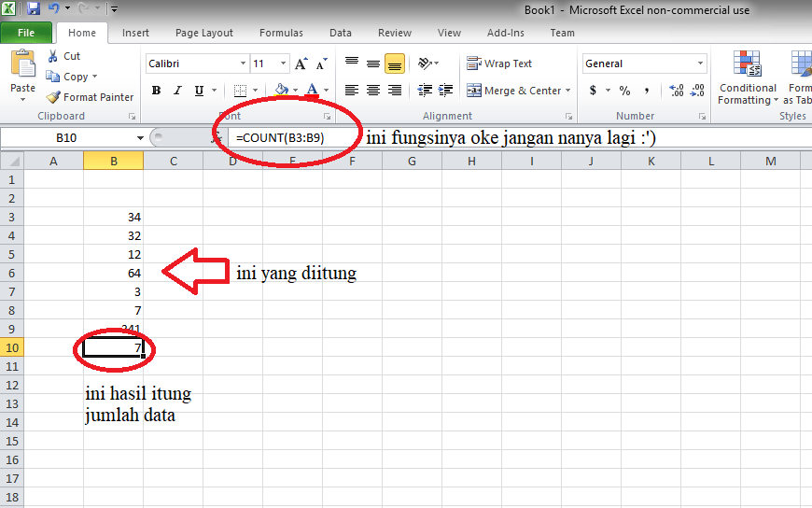Image resolution: width=812 pixels, height=508 pixels.
Task: Open the Font name dropdown Calibri
Action: tap(243, 63)
